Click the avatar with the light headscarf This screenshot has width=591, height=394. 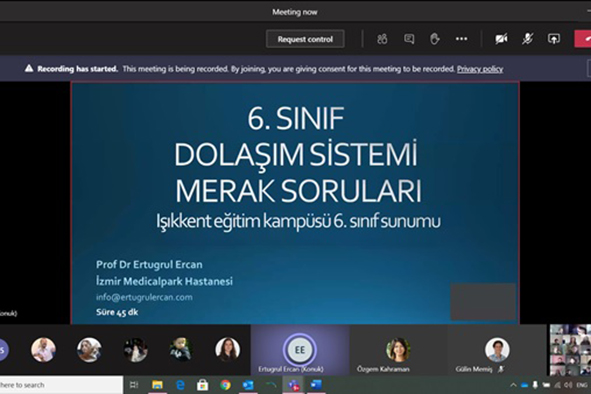tap(89, 350)
